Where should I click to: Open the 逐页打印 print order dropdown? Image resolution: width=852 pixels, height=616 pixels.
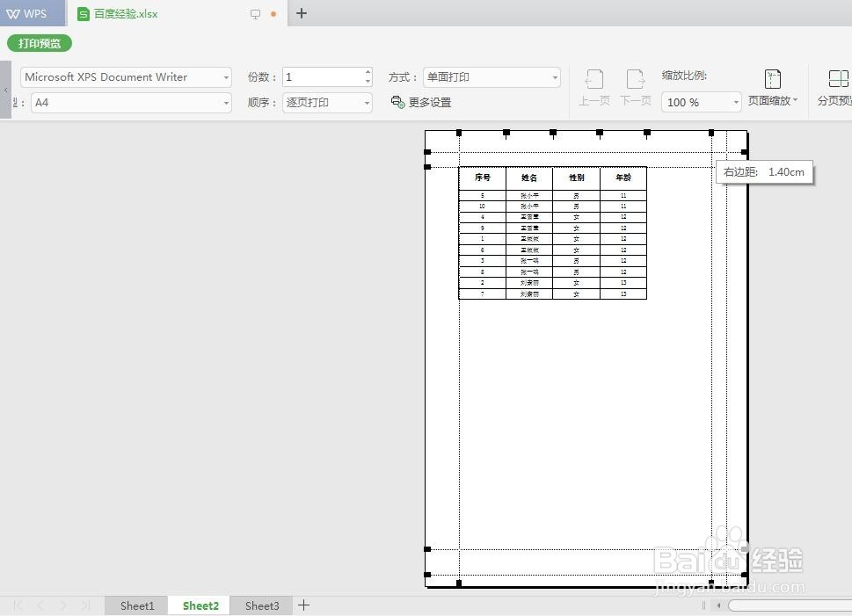pos(368,102)
